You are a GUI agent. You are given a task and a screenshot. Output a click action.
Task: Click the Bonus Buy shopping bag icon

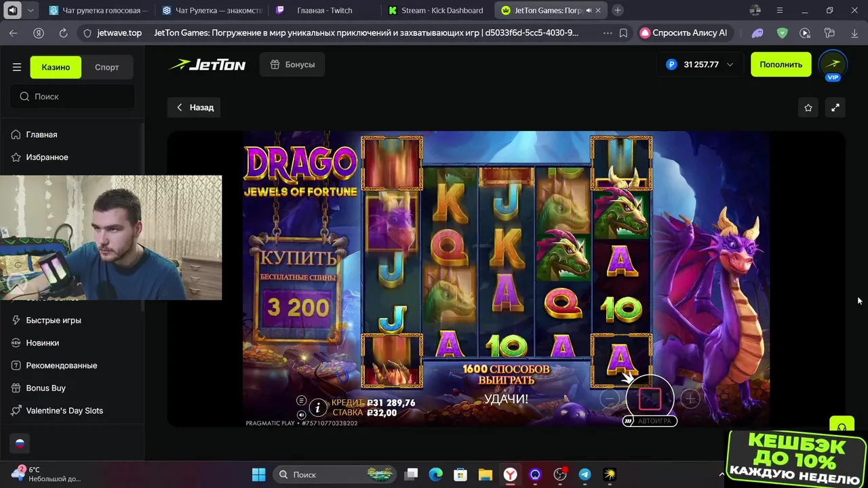pyautogui.click(x=16, y=388)
